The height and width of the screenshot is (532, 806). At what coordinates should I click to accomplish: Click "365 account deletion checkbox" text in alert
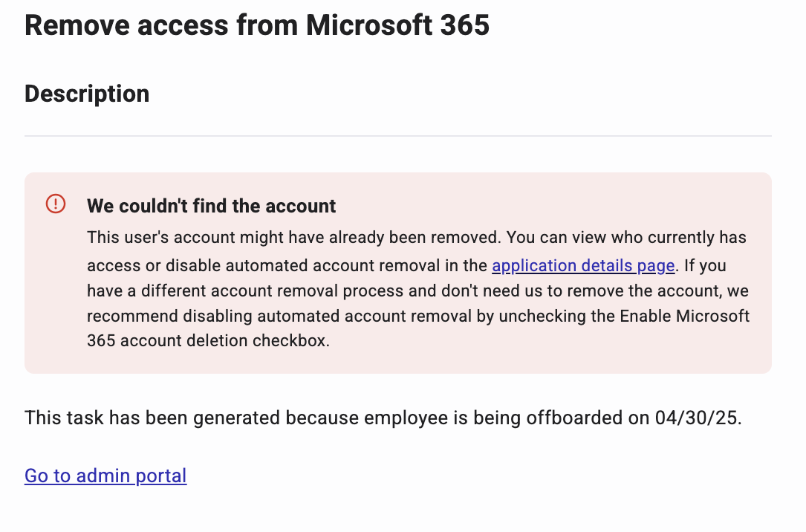click(208, 340)
